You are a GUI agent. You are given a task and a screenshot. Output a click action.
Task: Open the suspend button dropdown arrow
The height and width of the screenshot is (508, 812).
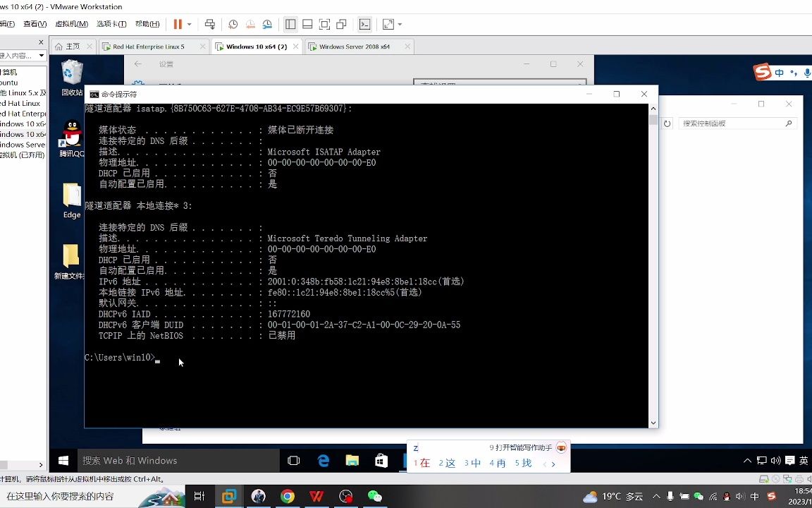tap(188, 24)
